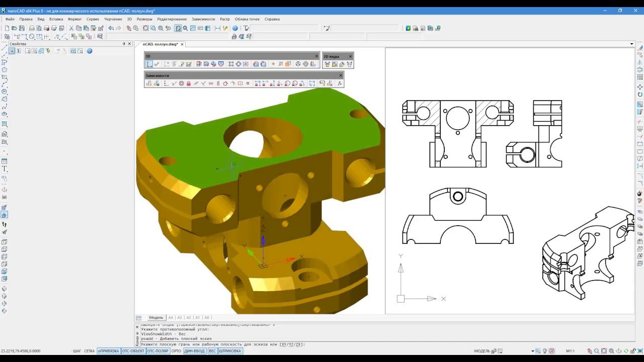Toggle ШАГ snap mode in status bar
644x362 pixels.
pos(77,351)
